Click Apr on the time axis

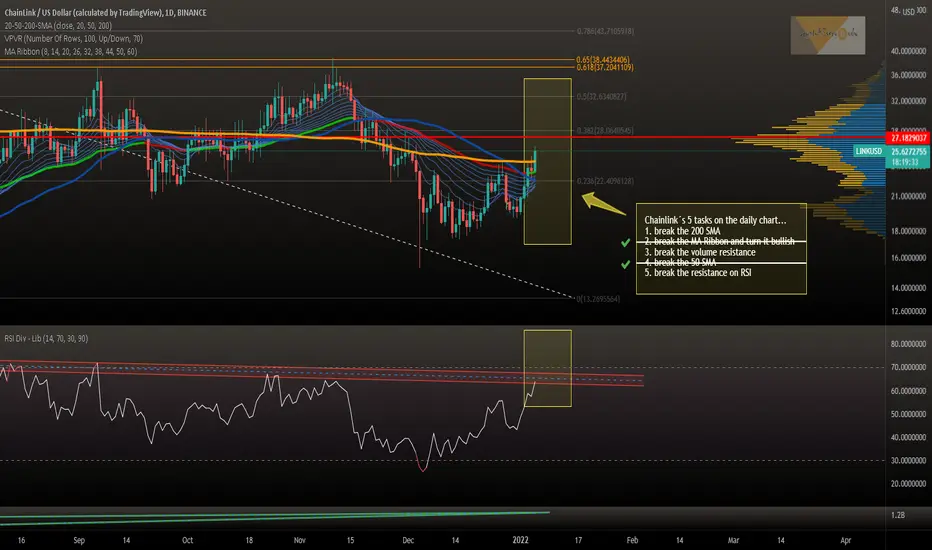[846, 540]
